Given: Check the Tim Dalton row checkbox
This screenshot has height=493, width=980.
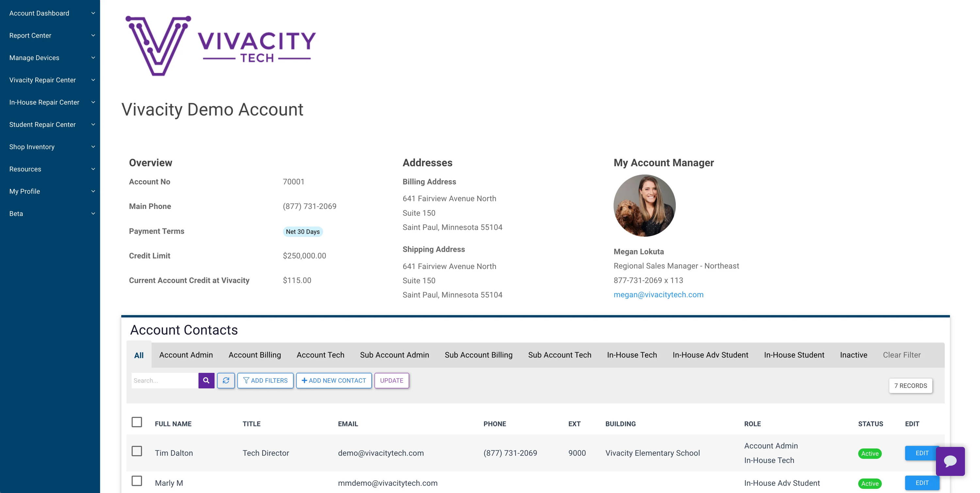Looking at the screenshot, I should [x=137, y=451].
